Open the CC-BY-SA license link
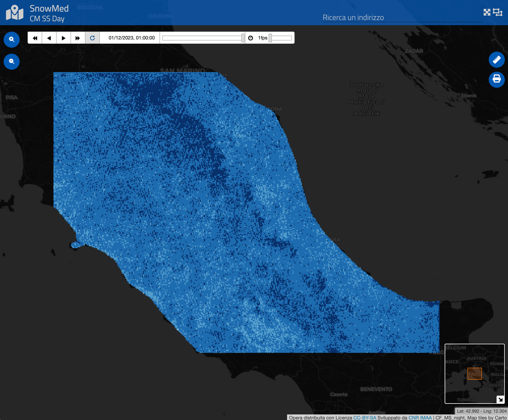Screen dimensions: 508x420 click(364, 418)
